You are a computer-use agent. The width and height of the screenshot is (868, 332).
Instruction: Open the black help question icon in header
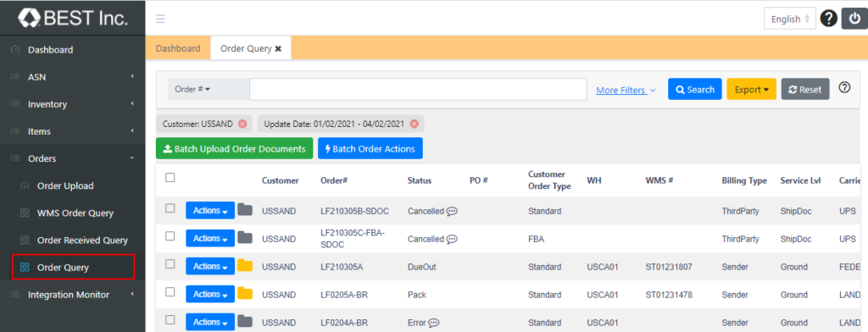828,19
